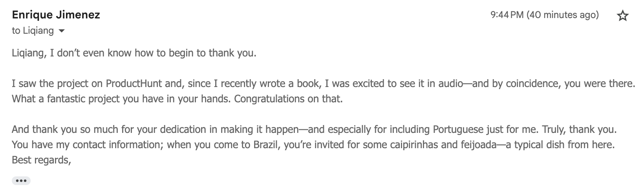Click the '(40 minutes ago)' relative time text
This screenshot has width=644, height=196.
(x=563, y=15)
